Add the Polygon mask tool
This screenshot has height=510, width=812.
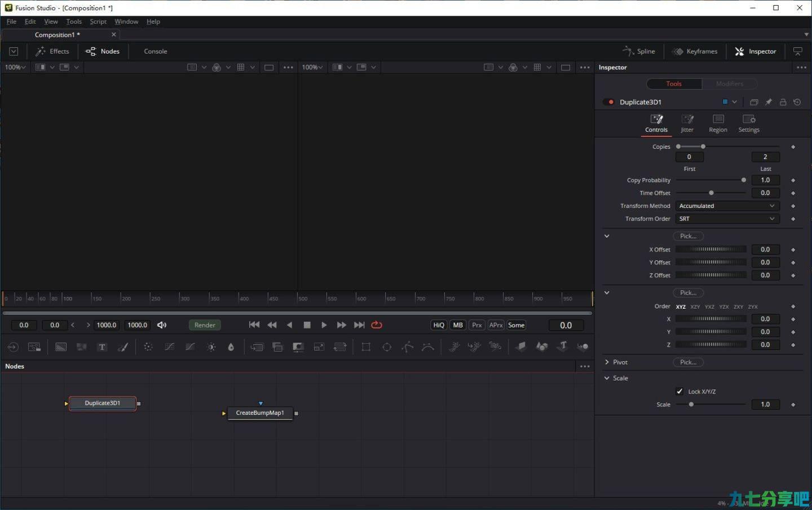pos(407,347)
